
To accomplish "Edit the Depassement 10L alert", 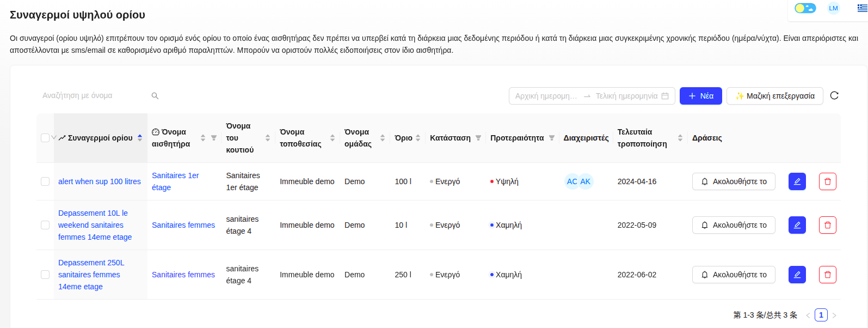I will tap(797, 225).
